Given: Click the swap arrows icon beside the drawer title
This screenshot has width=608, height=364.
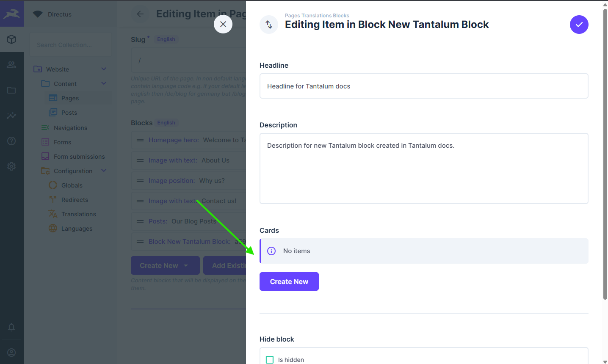Looking at the screenshot, I should (269, 25).
